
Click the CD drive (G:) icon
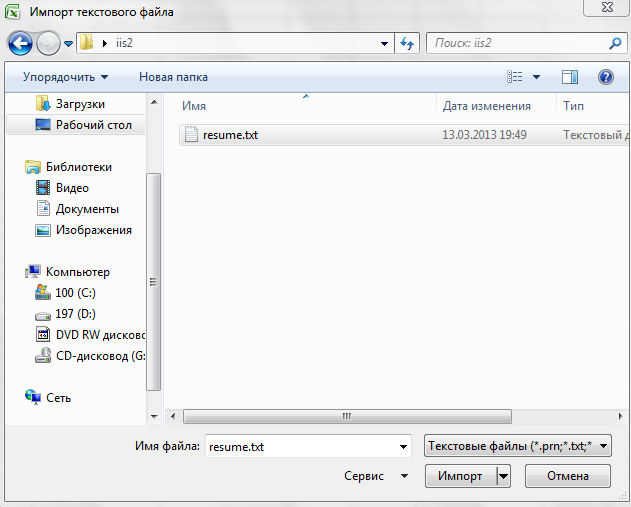(x=43, y=355)
